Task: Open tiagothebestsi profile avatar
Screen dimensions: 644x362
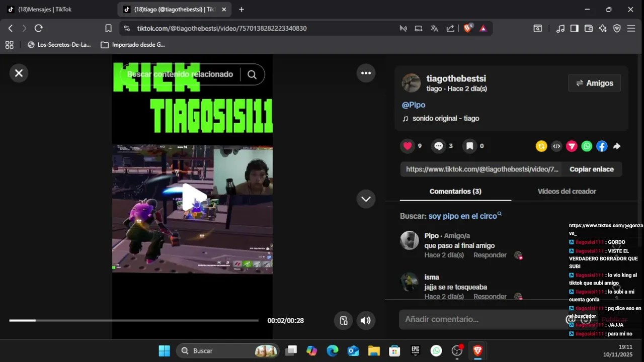Action: pyautogui.click(x=411, y=83)
